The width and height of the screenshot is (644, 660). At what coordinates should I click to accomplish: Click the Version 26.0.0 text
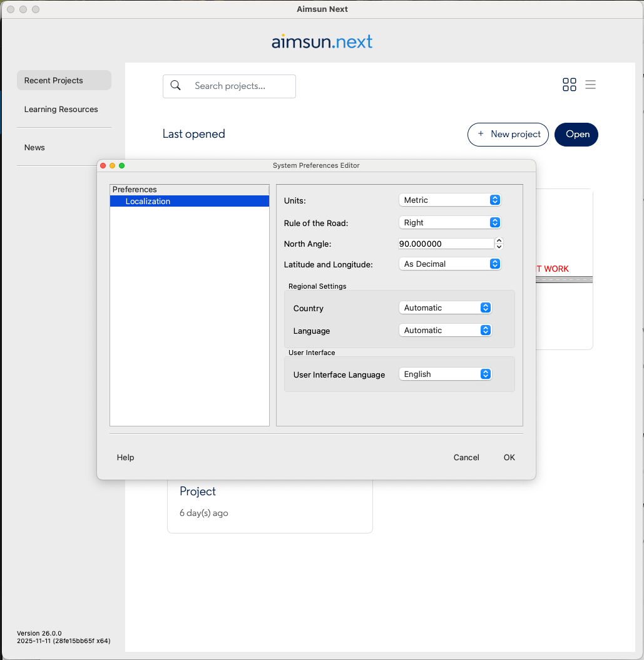[39, 633]
